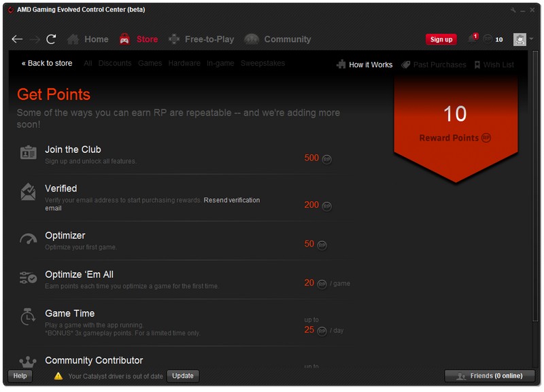Click the 25 points per day value
Viewport: 544px width, 392px height.
(x=309, y=329)
